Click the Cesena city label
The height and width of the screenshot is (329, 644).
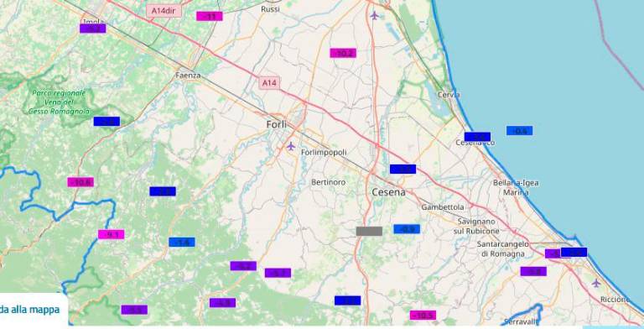[388, 192]
